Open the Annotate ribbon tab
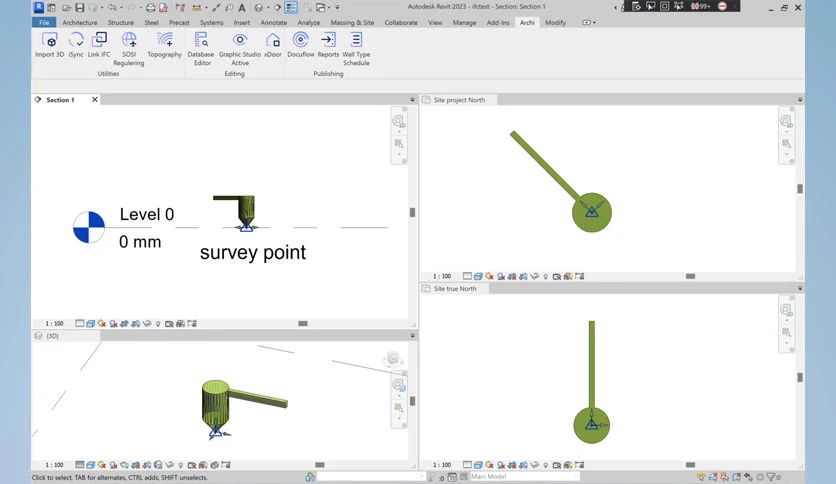This screenshot has width=836, height=484. click(x=274, y=22)
